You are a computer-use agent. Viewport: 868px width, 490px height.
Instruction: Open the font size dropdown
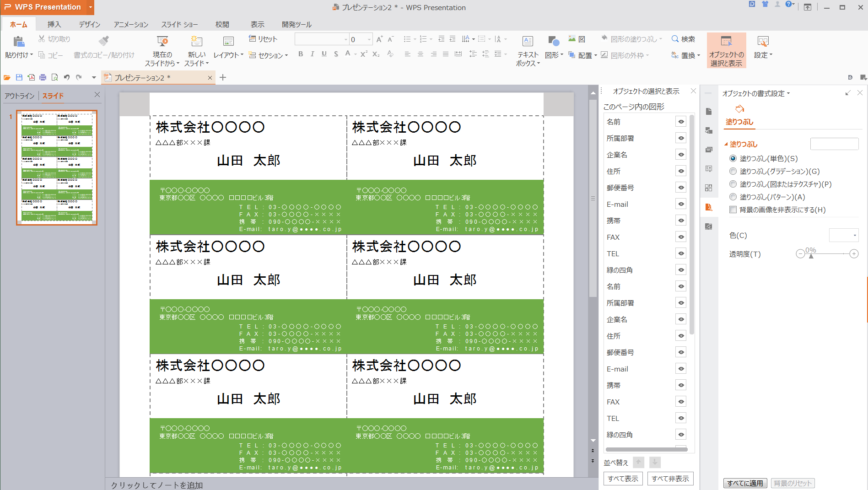pos(369,39)
